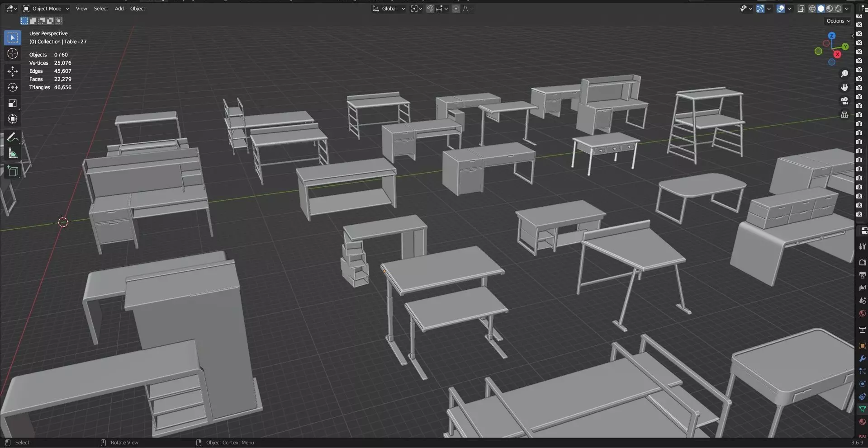Toggle snapping magnet button

[430, 9]
